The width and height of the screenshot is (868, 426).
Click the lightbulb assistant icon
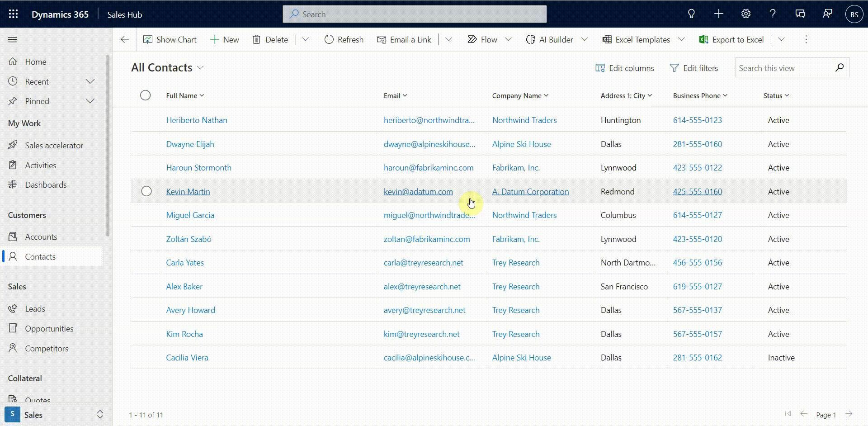pyautogui.click(x=691, y=14)
